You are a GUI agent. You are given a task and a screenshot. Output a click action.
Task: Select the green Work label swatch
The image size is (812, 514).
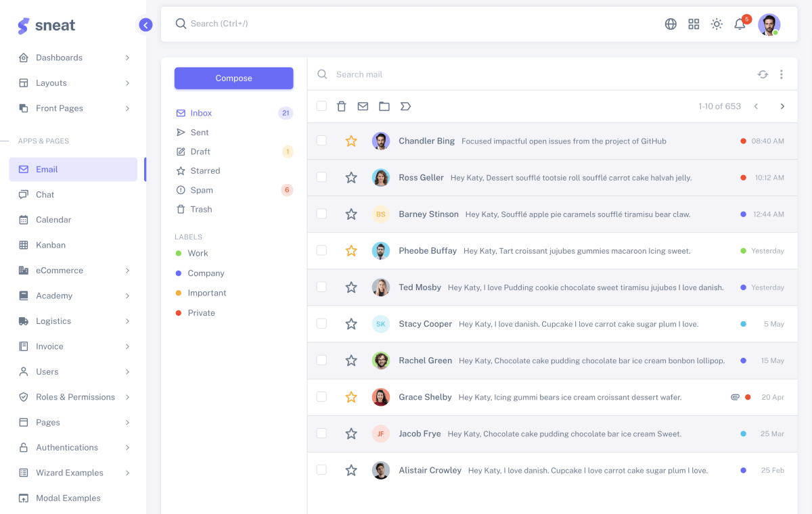177,253
